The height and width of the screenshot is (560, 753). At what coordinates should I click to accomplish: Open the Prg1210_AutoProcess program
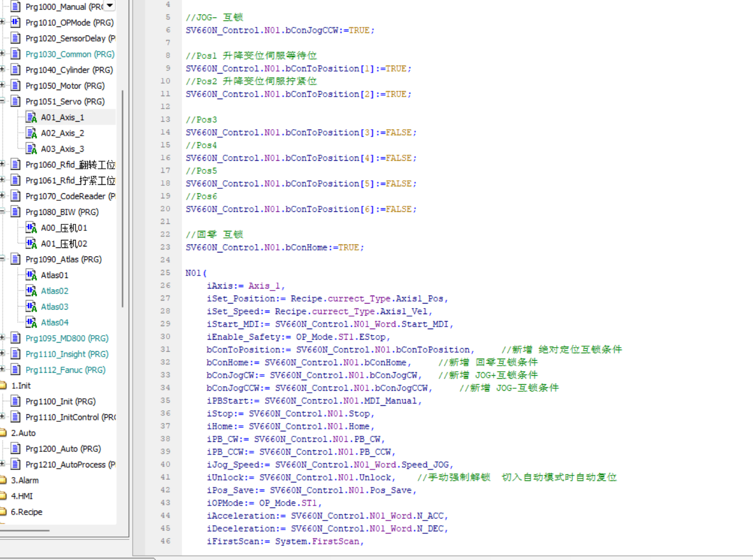[70, 464]
